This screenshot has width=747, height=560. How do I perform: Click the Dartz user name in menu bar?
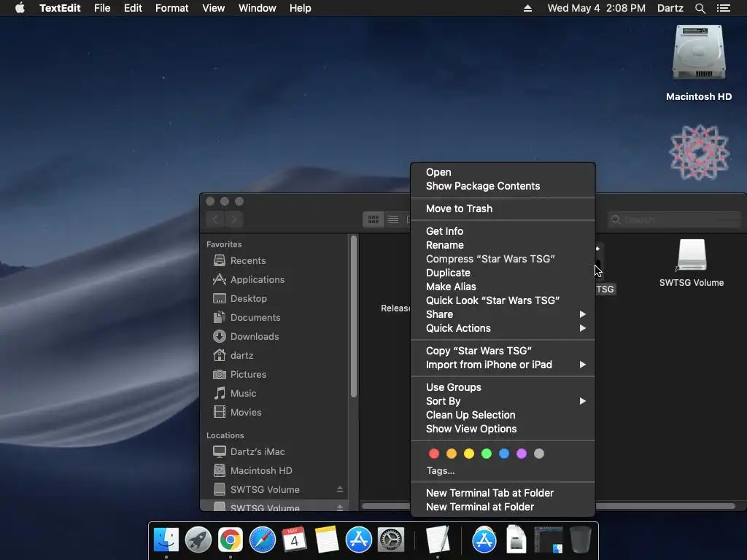coord(670,8)
